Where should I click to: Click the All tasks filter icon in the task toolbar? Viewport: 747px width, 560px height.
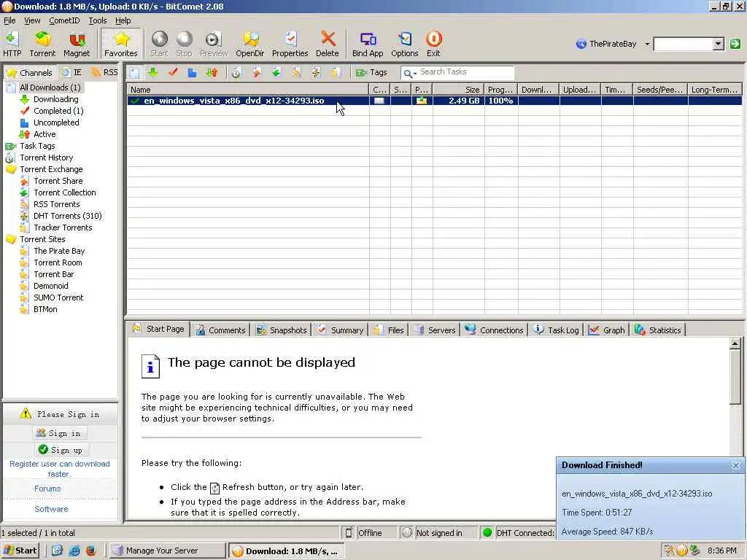click(134, 72)
